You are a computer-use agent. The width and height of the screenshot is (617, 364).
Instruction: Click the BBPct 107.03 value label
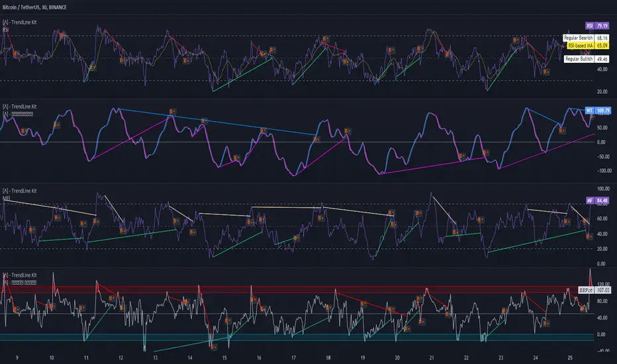coord(594,290)
